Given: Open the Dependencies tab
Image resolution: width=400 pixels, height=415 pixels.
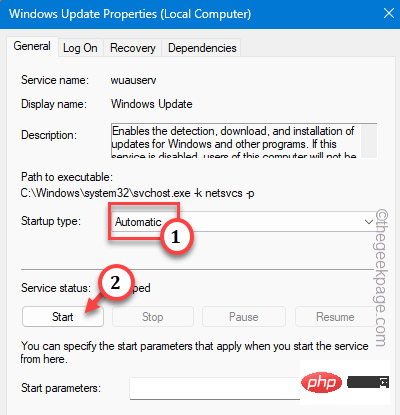Looking at the screenshot, I should click(202, 48).
